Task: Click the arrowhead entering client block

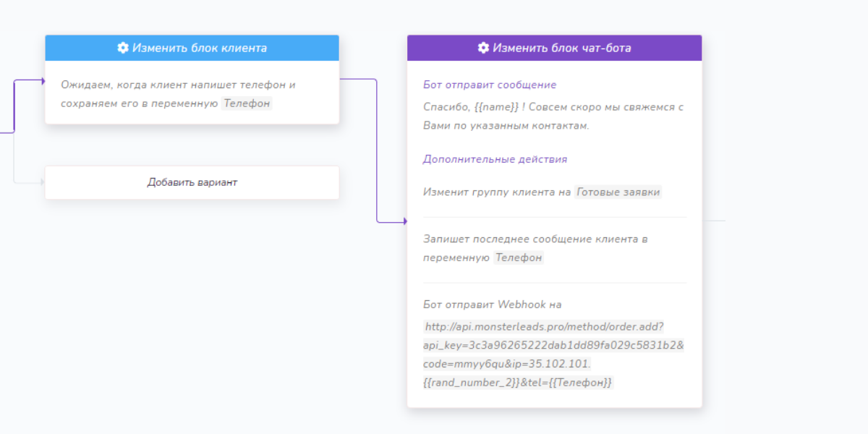Action: pyautogui.click(x=42, y=81)
